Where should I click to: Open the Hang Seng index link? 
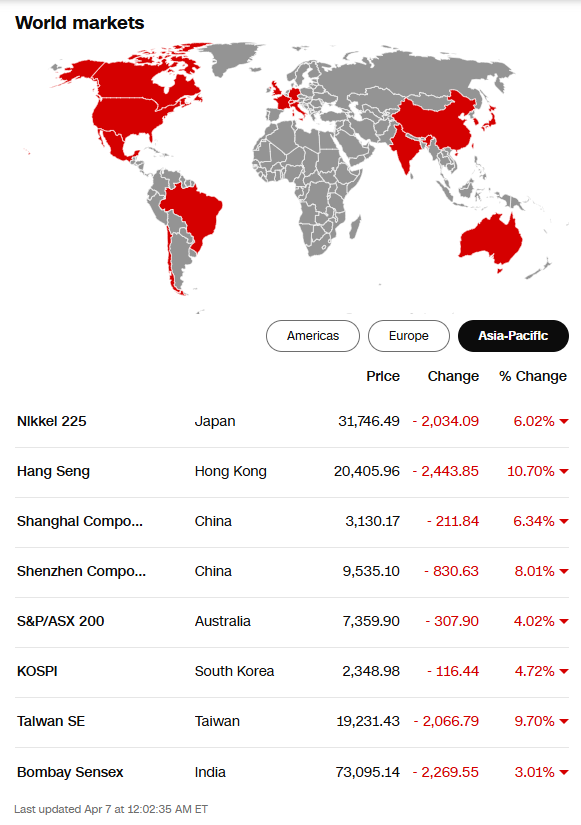pos(53,471)
